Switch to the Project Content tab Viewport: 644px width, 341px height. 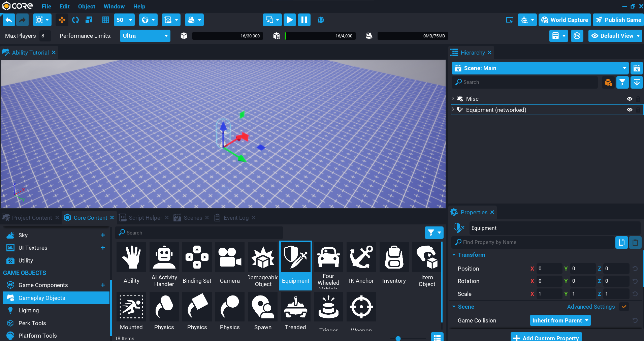[x=32, y=218]
